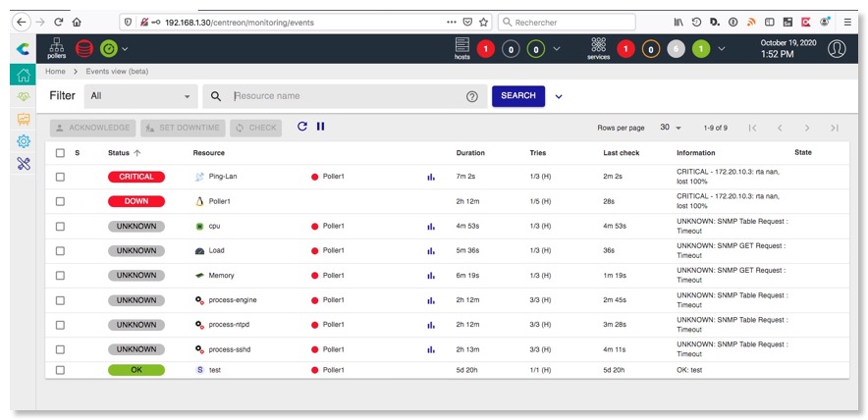
Task: Open the graph icon for Ping-Lan
Action: 430,177
